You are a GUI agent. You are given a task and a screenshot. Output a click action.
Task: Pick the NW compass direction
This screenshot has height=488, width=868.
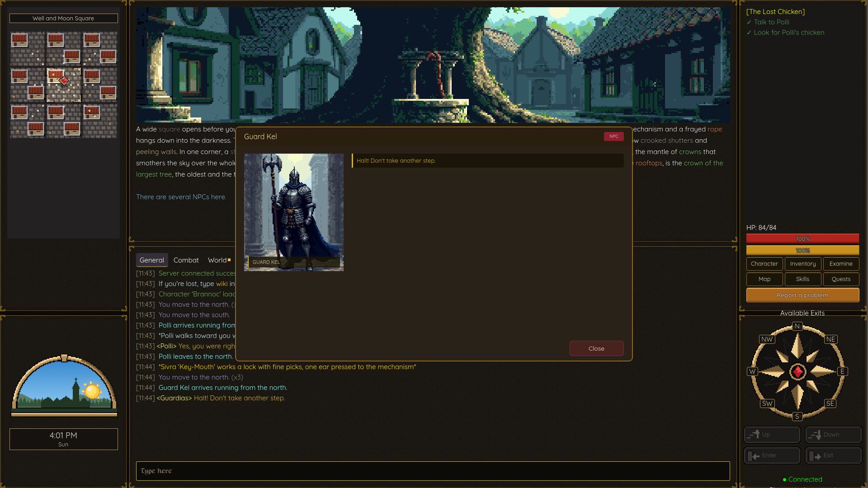[x=767, y=339]
